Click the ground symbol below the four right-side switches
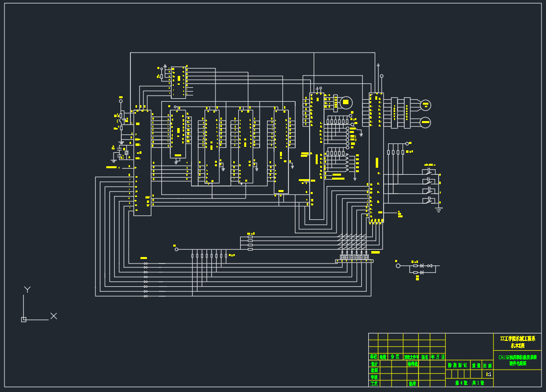Viewport: 546px width, 392px height. [x=438, y=210]
